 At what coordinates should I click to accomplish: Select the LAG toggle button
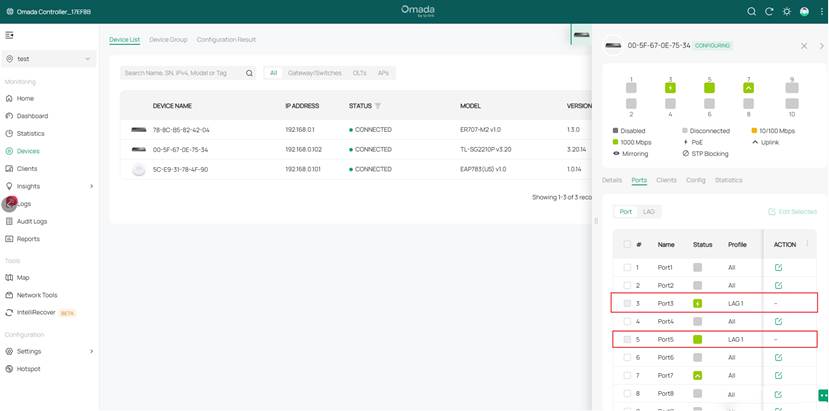pyautogui.click(x=649, y=212)
